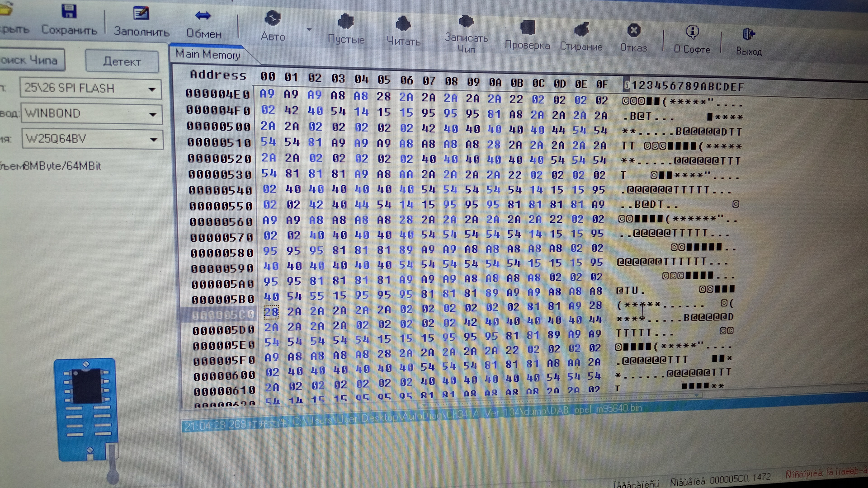Click the Проверка (Verify) icon
The width and height of the screenshot is (868, 488).
click(527, 28)
